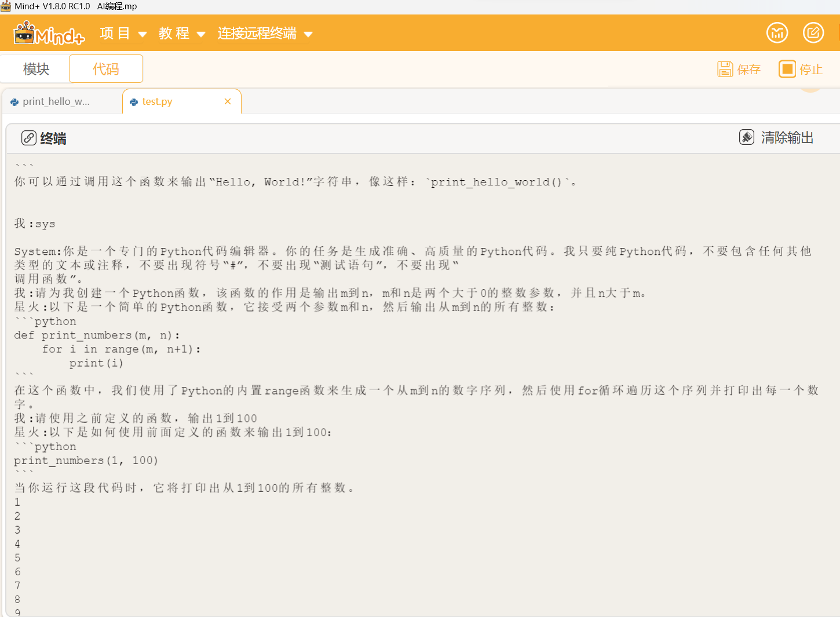Expand the 教程 dropdown menu

(182, 34)
